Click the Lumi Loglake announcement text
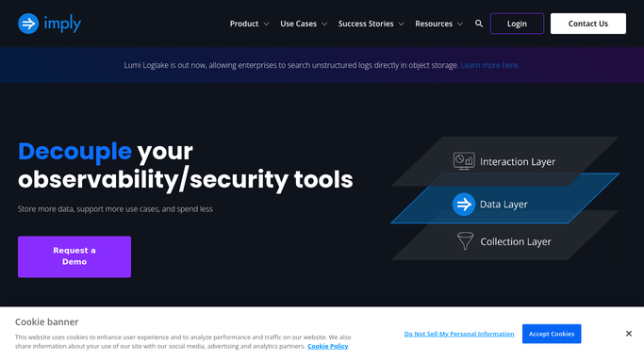The width and height of the screenshot is (644, 362). click(x=291, y=65)
